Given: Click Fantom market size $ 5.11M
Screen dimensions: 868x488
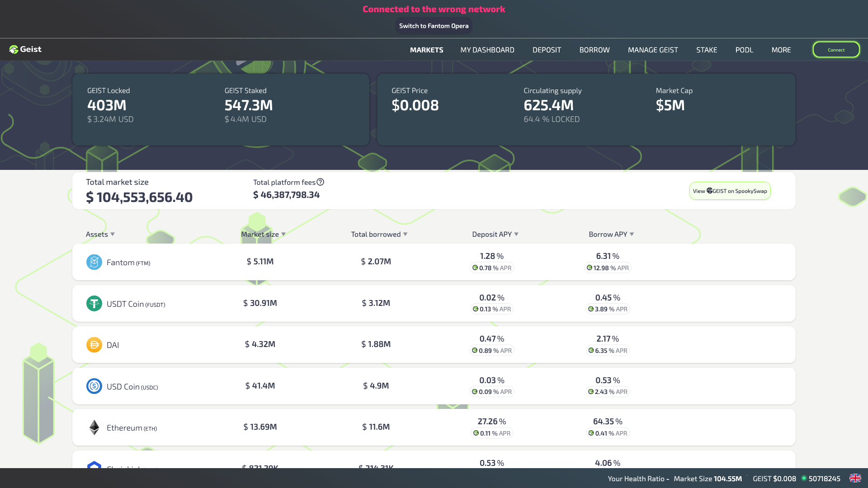Looking at the screenshot, I should pyautogui.click(x=260, y=262).
